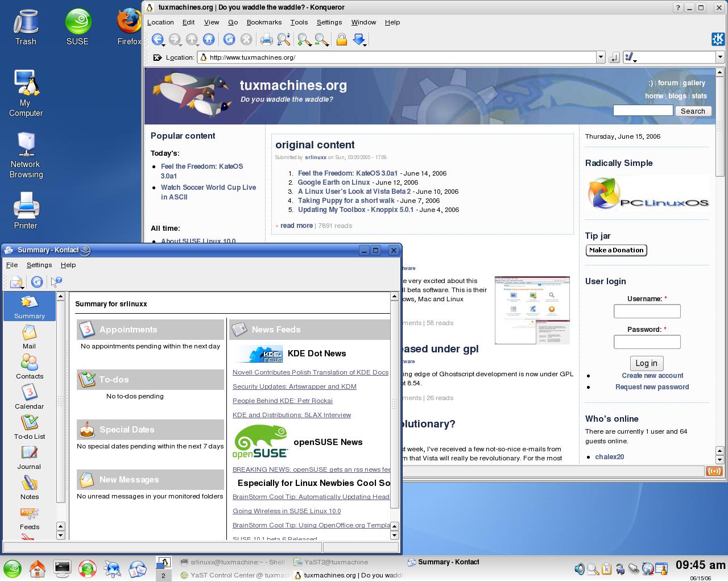Image resolution: width=728 pixels, height=582 pixels.
Task: Open the Bookmarks menu in Konqueror
Action: [264, 22]
